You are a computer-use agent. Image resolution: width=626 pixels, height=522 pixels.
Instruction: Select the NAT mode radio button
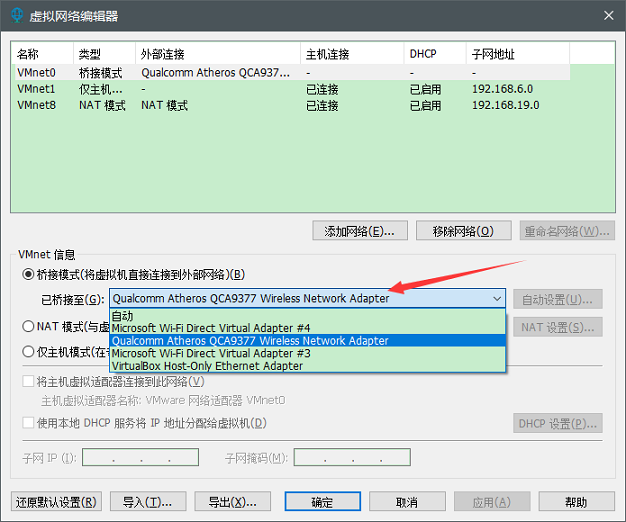click(28, 326)
